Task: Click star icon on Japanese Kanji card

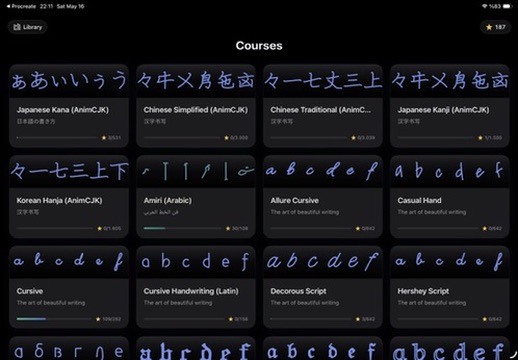Action: coord(480,137)
